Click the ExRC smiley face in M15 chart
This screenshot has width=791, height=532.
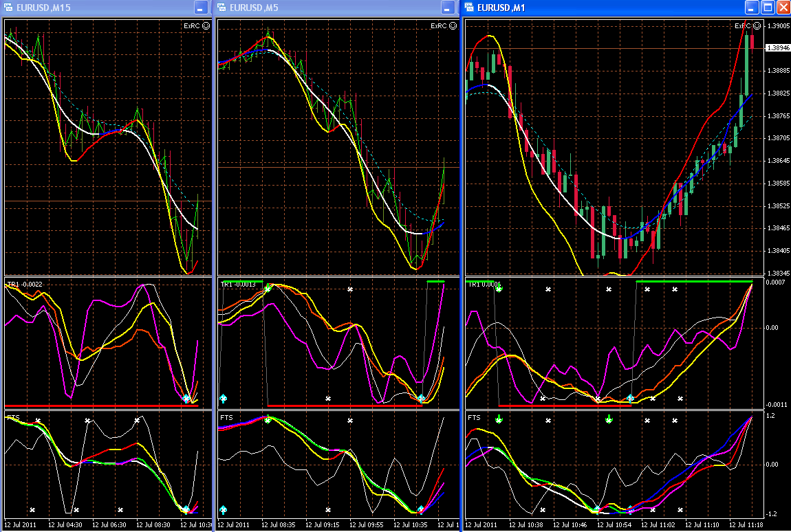tap(206, 25)
